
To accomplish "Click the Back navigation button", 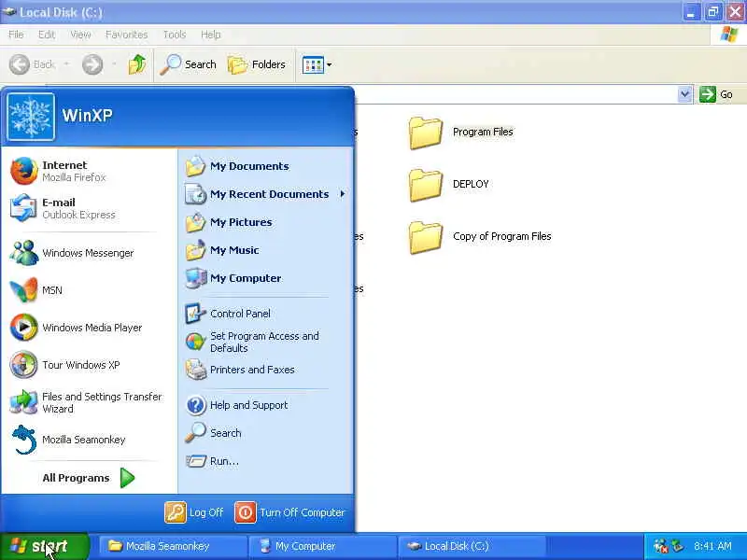I will click(x=32, y=64).
